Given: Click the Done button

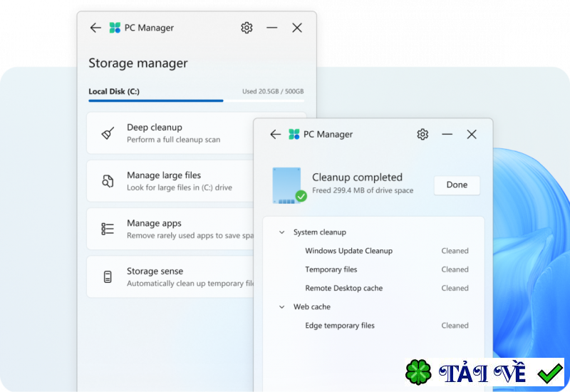Looking at the screenshot, I should [x=457, y=185].
